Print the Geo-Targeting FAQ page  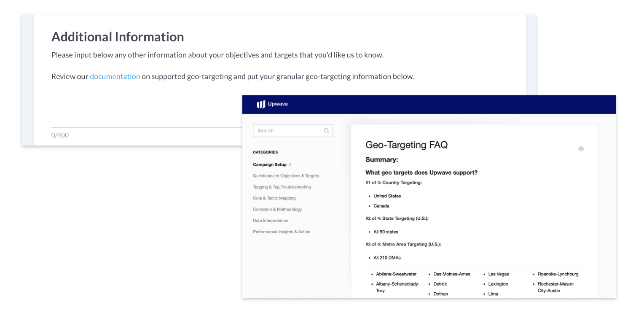pos(581,149)
